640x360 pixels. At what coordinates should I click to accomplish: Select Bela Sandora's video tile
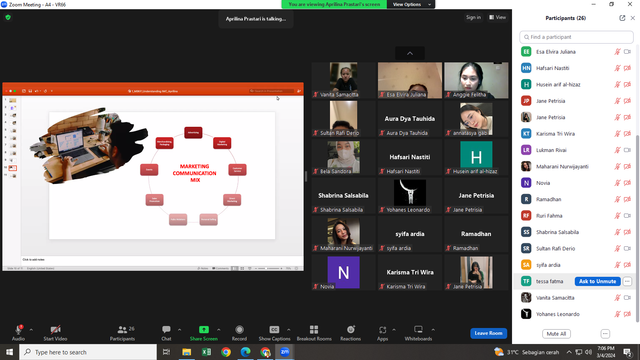[344, 157]
